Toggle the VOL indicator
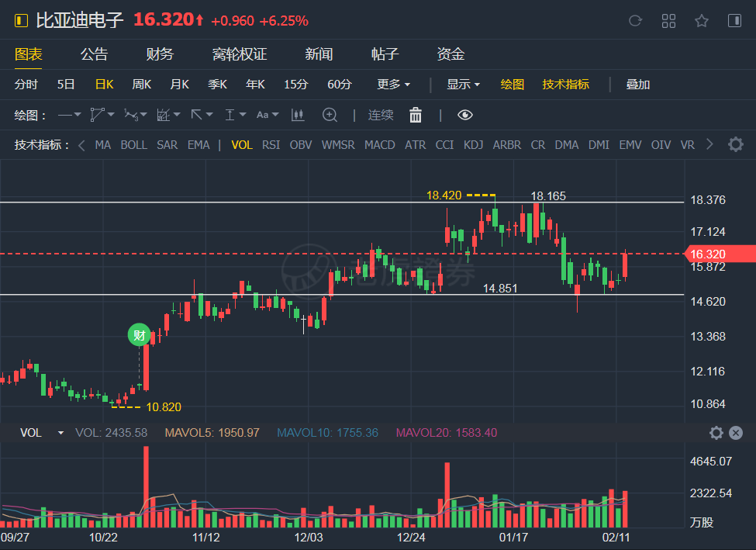This screenshot has width=756, height=550. [242, 145]
